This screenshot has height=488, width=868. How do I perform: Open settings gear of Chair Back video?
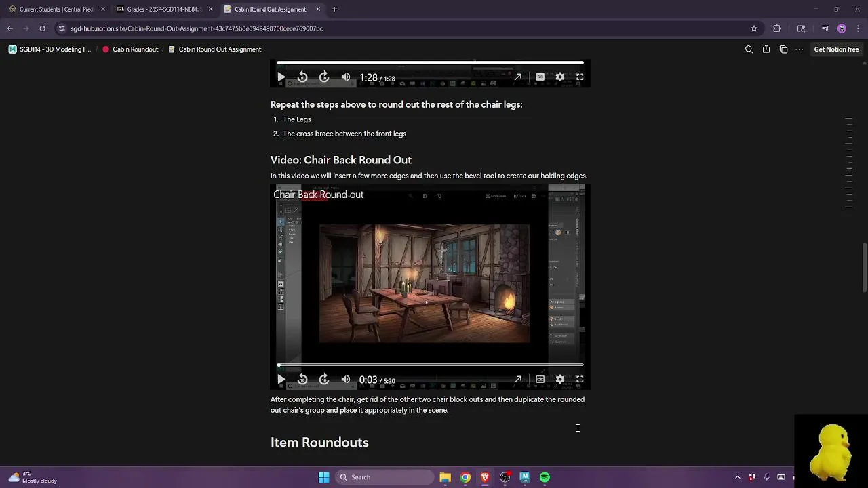[560, 380]
